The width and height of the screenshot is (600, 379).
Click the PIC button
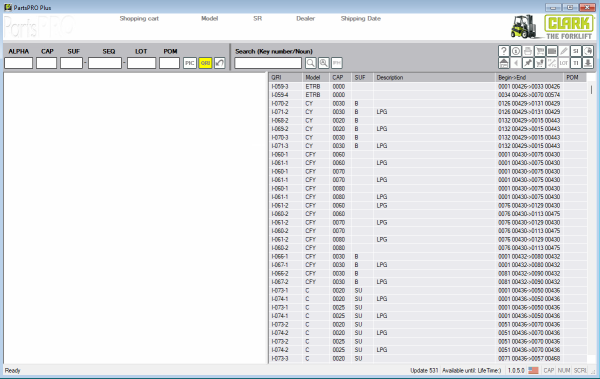(x=190, y=63)
